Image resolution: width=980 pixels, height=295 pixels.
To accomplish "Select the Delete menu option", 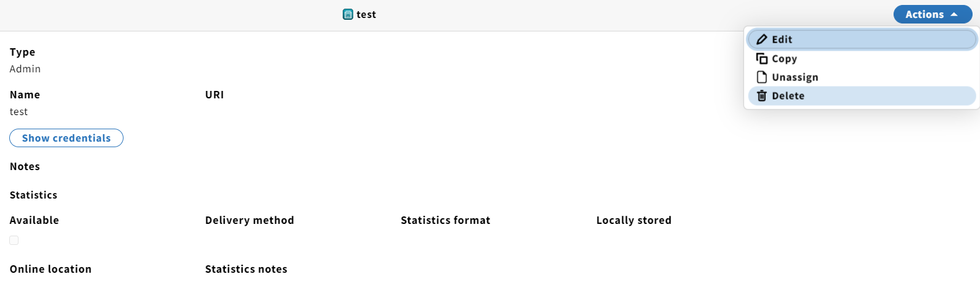I will (862, 96).
